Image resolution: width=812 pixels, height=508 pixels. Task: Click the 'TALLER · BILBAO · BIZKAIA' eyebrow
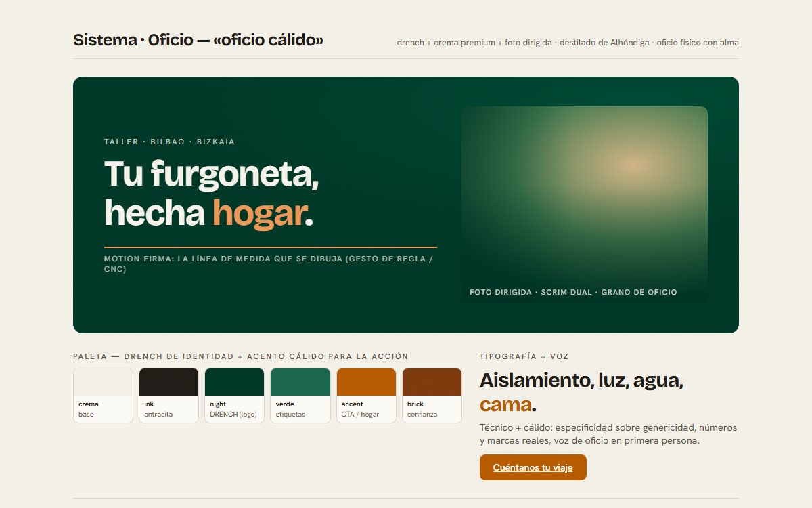pyautogui.click(x=170, y=142)
